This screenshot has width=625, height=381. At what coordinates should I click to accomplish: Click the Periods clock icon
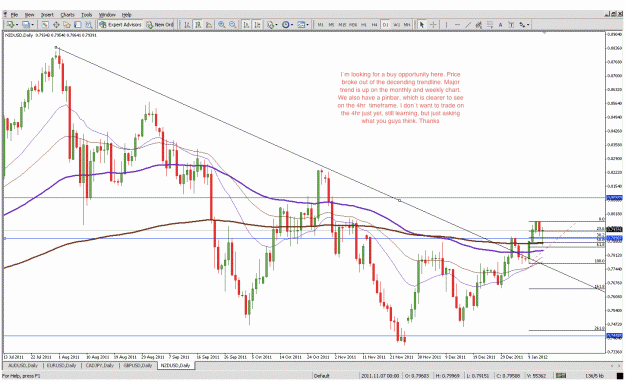(x=286, y=25)
